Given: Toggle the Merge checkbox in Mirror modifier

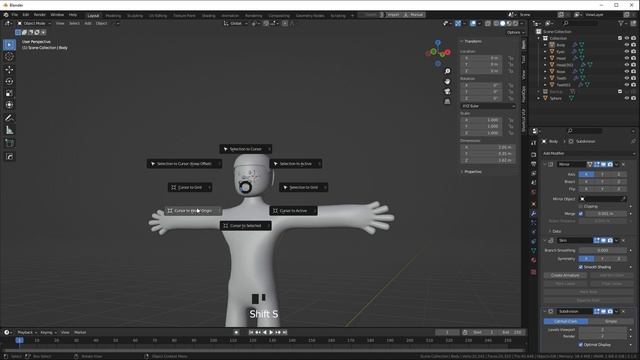Looking at the screenshot, I should click(x=581, y=213).
